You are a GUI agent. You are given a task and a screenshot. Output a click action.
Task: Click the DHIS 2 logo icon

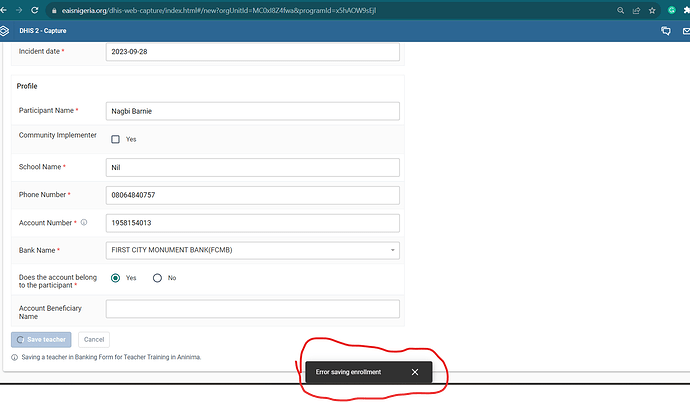[7, 30]
